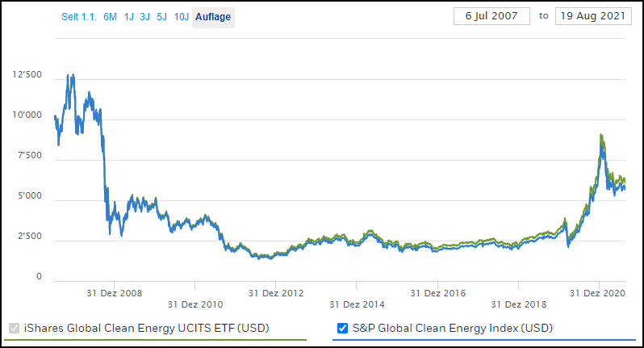Click the '31 Dez 2008' axis label
644x348 pixels.
tap(114, 292)
